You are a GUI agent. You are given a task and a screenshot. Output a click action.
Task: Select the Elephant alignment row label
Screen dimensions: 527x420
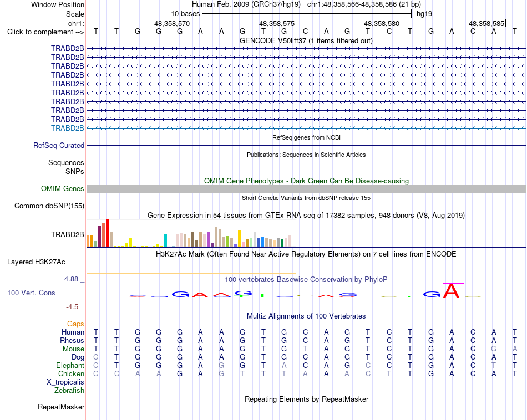tap(70, 365)
